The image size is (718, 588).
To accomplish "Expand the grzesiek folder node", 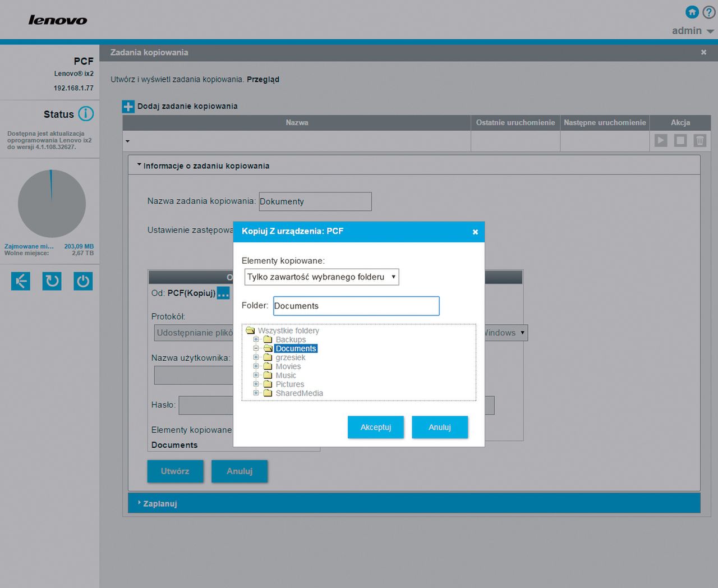I will point(256,357).
